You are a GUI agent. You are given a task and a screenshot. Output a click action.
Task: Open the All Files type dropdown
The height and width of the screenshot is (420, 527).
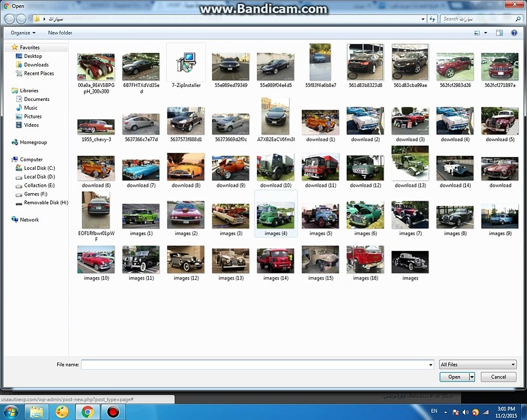tap(477, 365)
